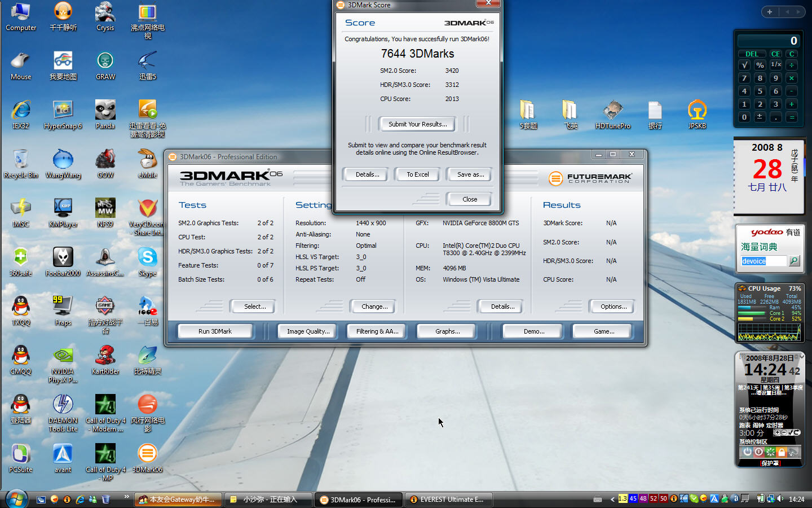Open the HDTunePro desktop icon
The height and width of the screenshot is (508, 812).
613,115
